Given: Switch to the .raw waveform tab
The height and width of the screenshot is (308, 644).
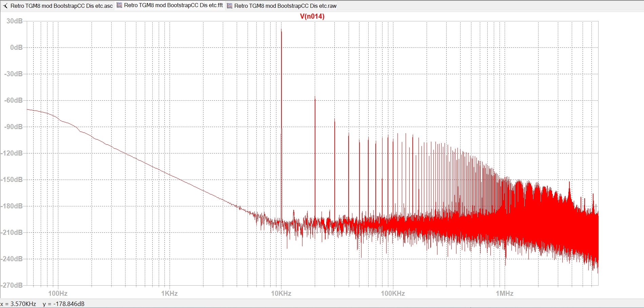Looking at the screenshot, I should [x=281, y=6].
